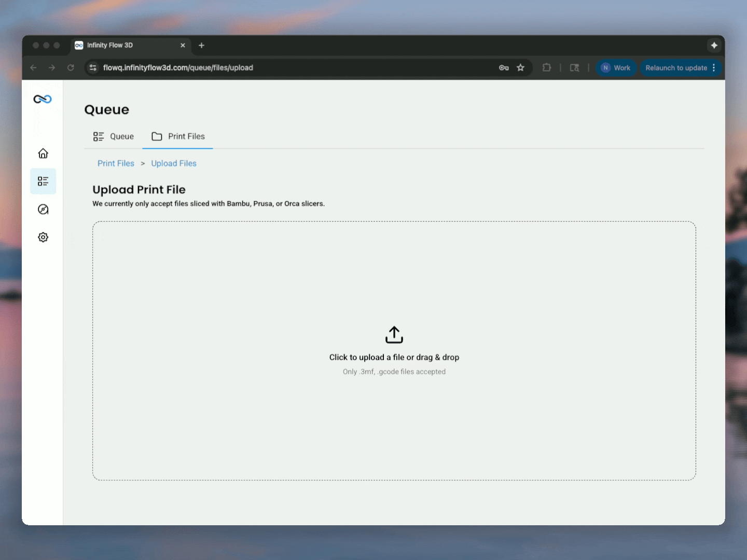Open the Home page from sidebar
The image size is (747, 560).
(43, 153)
